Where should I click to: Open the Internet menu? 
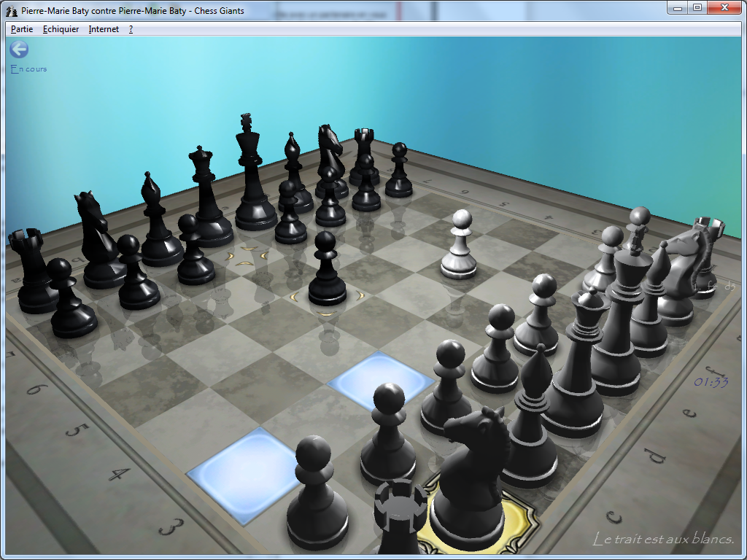tap(104, 29)
